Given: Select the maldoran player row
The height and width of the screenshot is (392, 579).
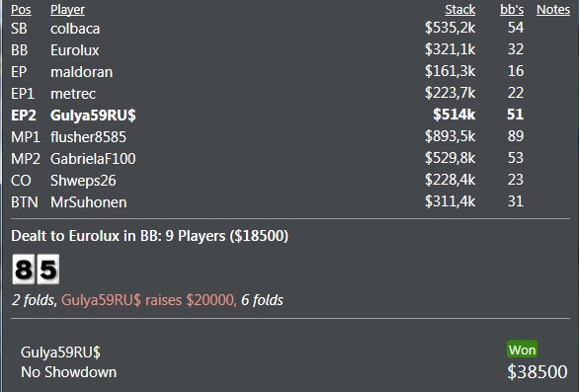Looking at the screenshot, I should click(290, 72).
